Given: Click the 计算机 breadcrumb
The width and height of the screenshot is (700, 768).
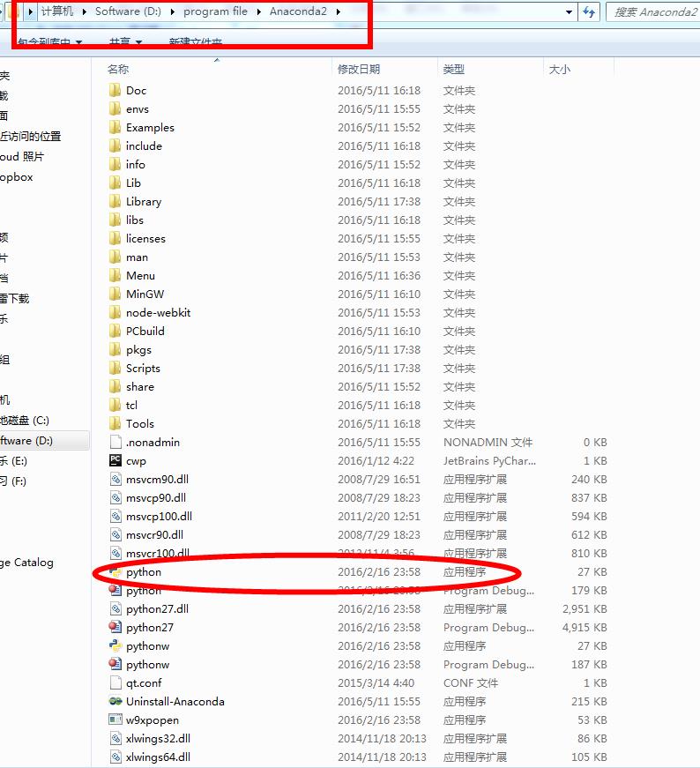Looking at the screenshot, I should 57,11.
